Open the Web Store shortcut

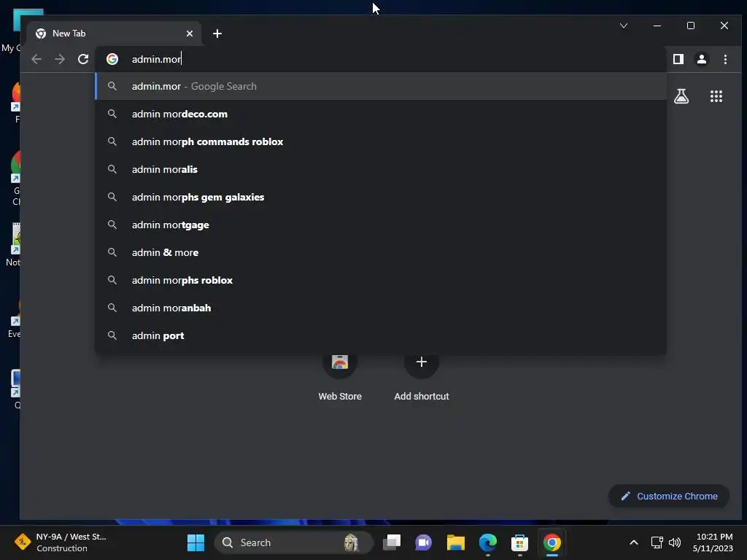tap(340, 376)
